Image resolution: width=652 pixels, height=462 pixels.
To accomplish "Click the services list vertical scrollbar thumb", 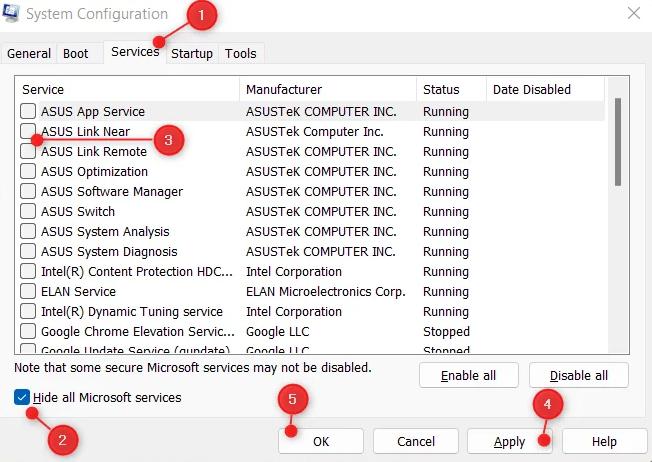I will point(618,142).
